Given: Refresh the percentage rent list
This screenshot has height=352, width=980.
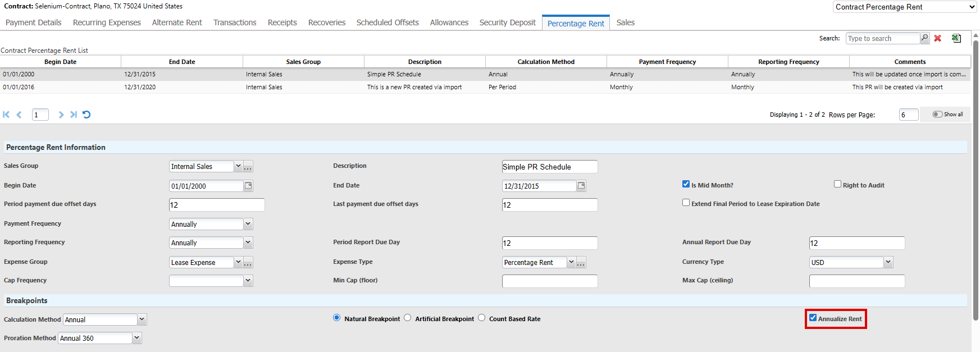Looking at the screenshot, I should click(86, 115).
